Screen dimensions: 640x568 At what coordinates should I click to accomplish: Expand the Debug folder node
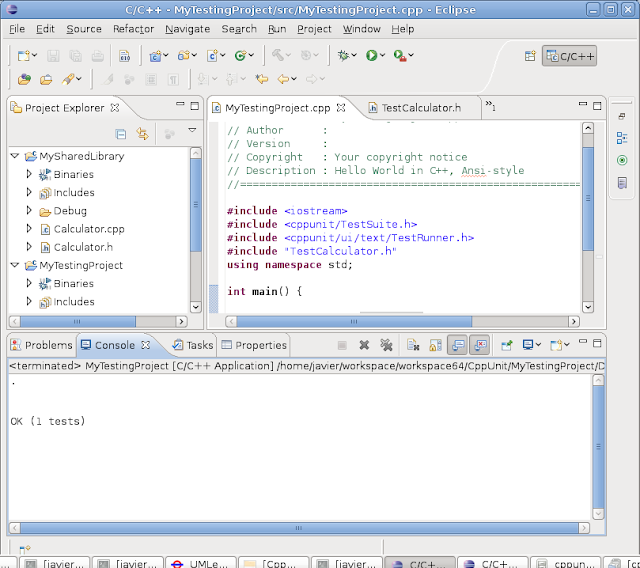29,211
